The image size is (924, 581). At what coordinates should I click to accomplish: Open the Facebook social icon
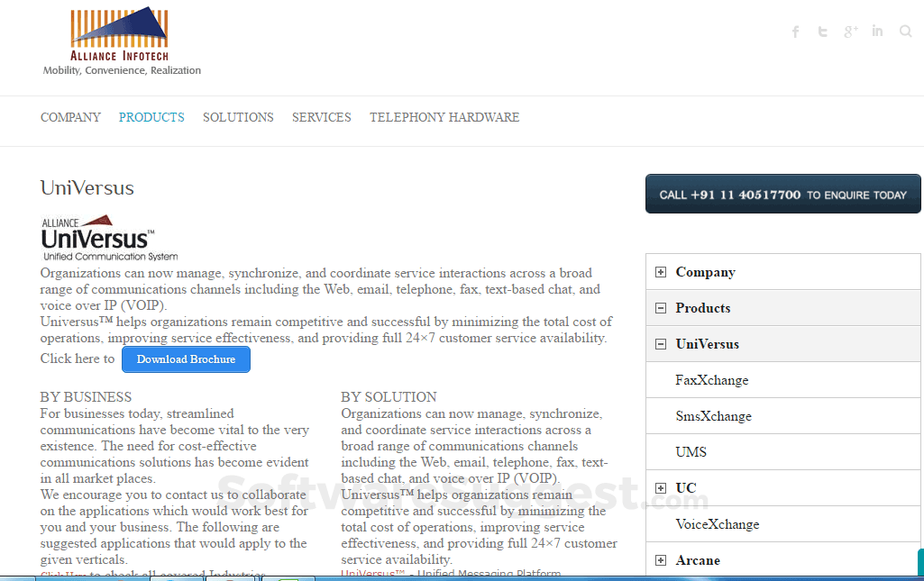click(x=795, y=31)
